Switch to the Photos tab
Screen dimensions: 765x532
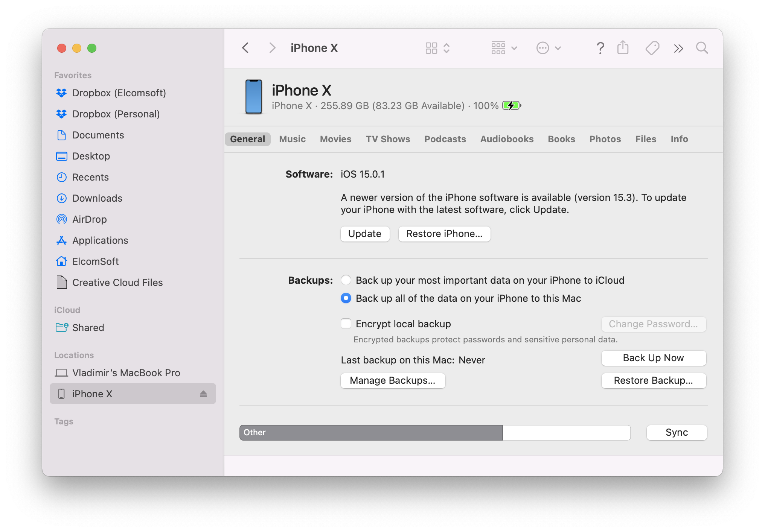[605, 138]
